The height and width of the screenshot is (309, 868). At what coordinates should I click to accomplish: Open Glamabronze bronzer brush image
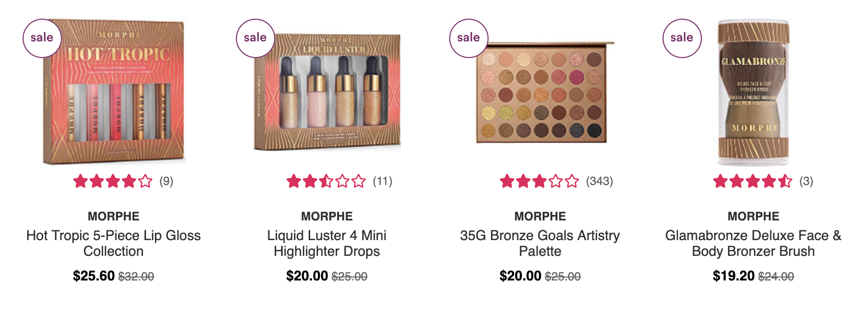[x=753, y=92]
